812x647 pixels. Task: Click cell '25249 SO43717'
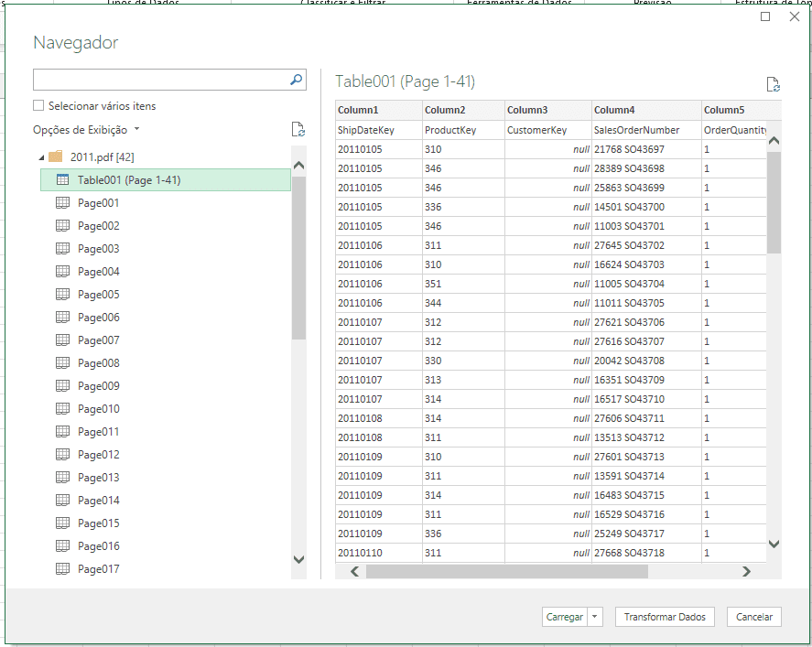tap(647, 534)
